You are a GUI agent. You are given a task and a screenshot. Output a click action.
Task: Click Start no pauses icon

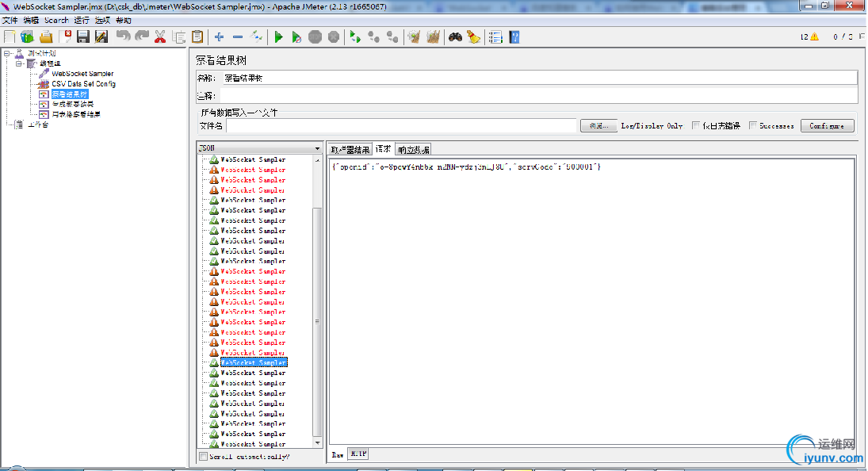[296, 37]
